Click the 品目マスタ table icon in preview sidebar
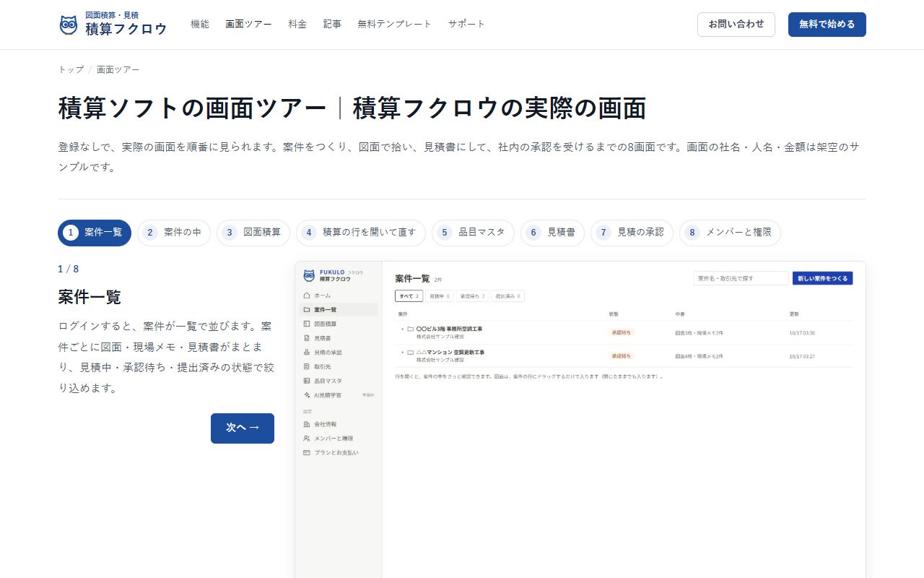This screenshot has width=924, height=578. [x=307, y=381]
